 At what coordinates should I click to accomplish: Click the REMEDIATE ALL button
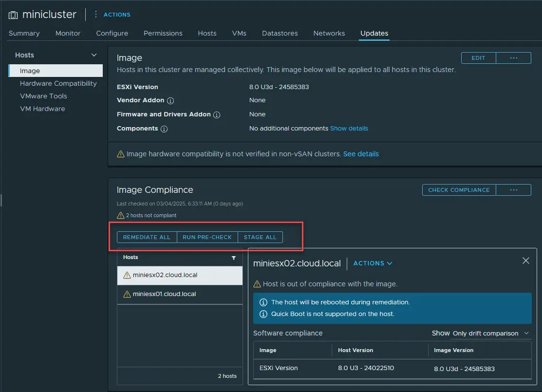click(x=147, y=237)
